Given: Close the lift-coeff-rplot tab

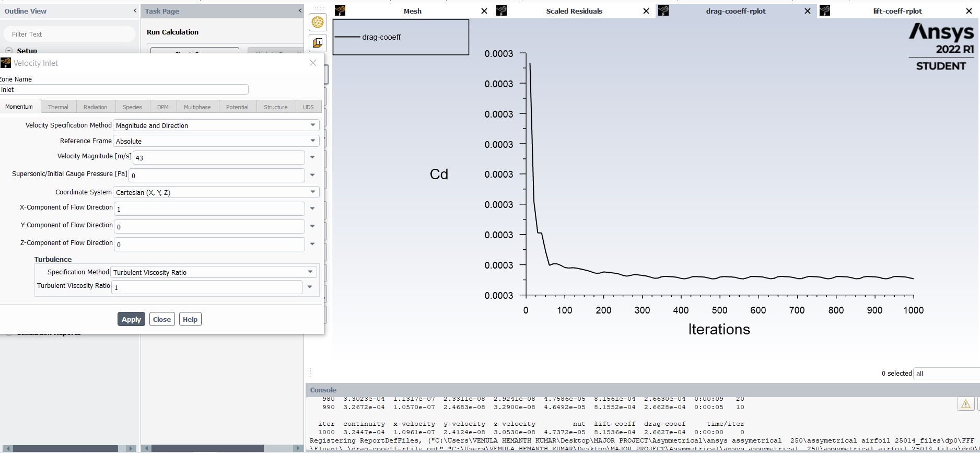Looking at the screenshot, I should pyautogui.click(x=969, y=11).
